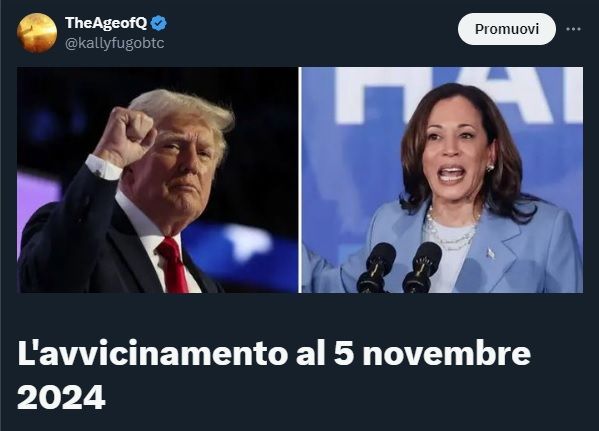Click the white shirt cuff in the left photo
599x431 pixels.
click(103, 167)
